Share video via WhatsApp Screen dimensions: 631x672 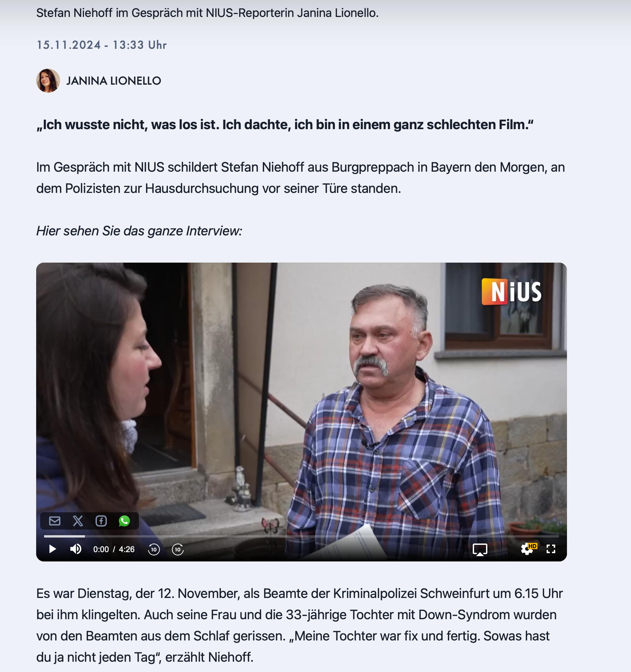pos(124,521)
